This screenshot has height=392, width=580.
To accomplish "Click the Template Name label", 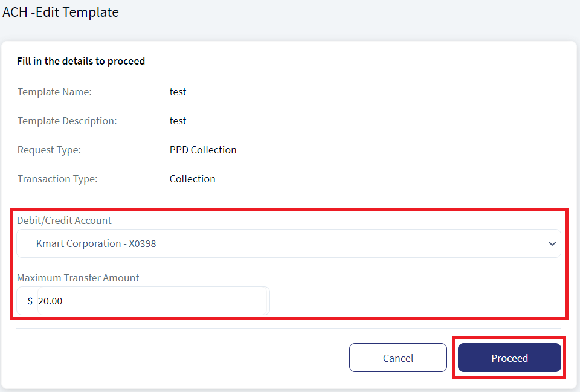I will coord(54,92).
